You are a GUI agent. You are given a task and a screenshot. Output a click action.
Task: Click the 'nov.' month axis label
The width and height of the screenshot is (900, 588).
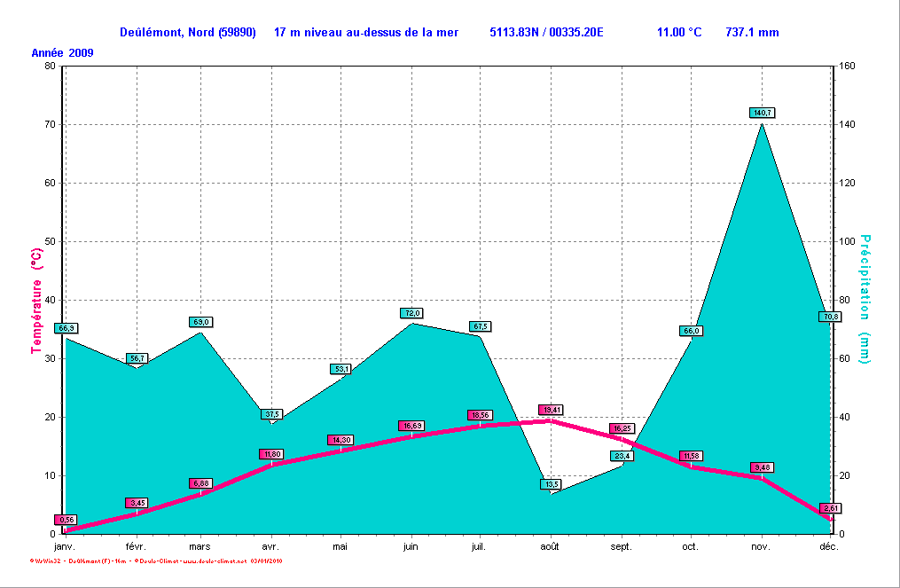click(762, 547)
